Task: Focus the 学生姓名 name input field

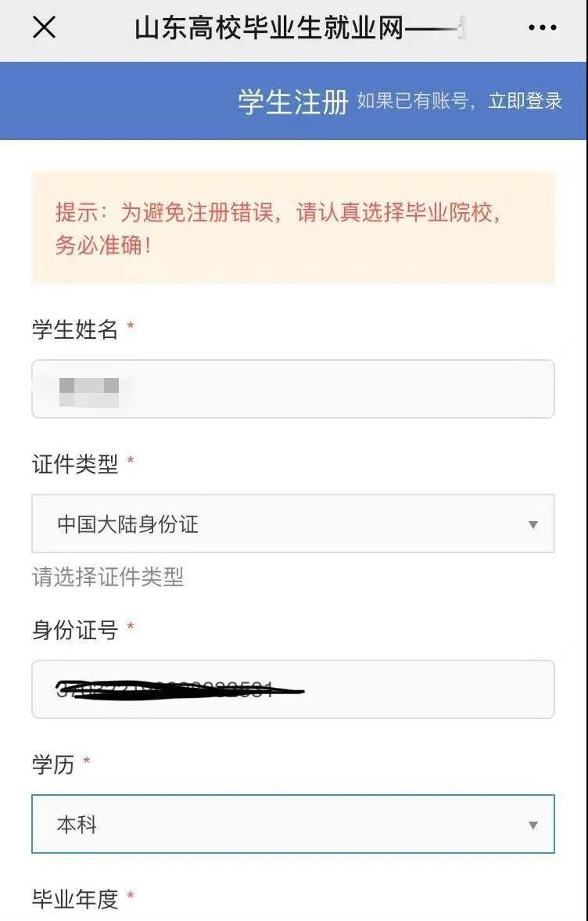Action: 292,389
